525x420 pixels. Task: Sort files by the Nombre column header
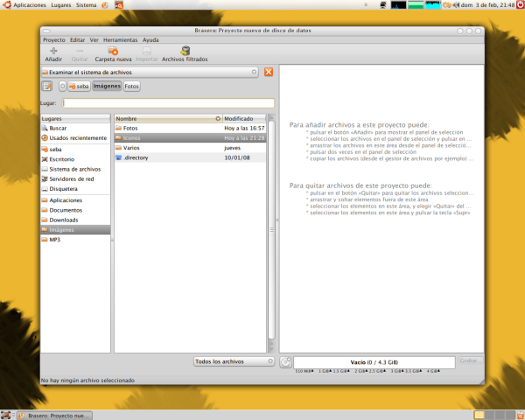click(166, 118)
